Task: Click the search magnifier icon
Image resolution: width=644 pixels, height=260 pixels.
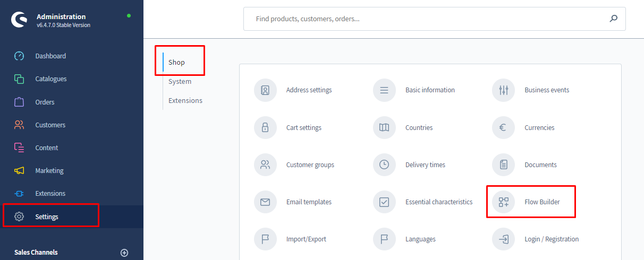Action: (x=614, y=19)
